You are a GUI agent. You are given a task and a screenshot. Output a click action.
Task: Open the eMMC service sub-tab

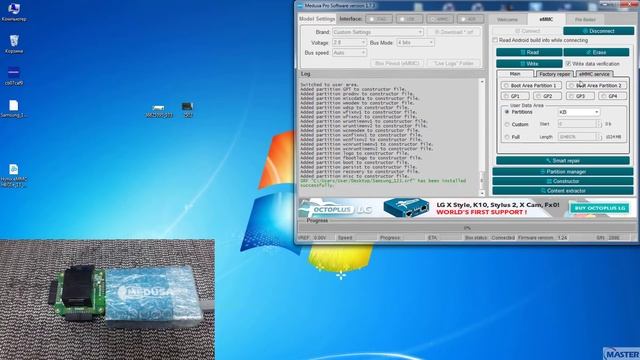594,74
